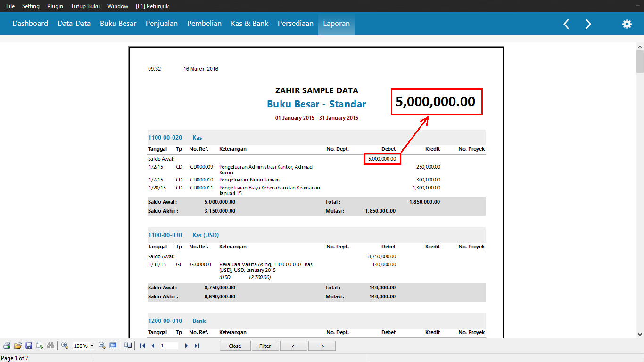Click the Kas opening debit value 5,000,000.00
Viewport: 644px width, 362px height.
tap(382, 159)
